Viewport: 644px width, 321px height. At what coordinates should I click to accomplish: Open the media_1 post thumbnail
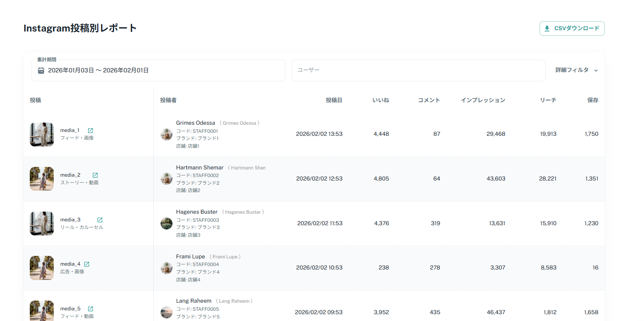[x=42, y=135]
